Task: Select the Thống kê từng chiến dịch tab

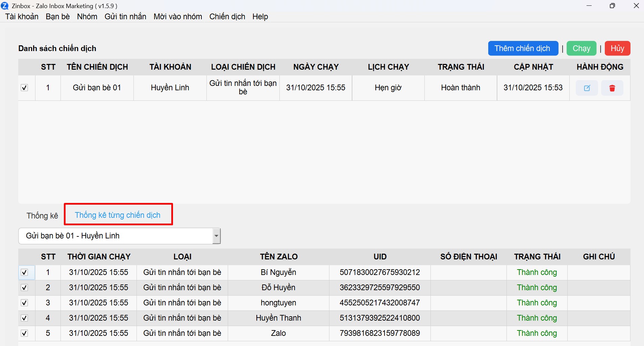Action: tap(118, 215)
